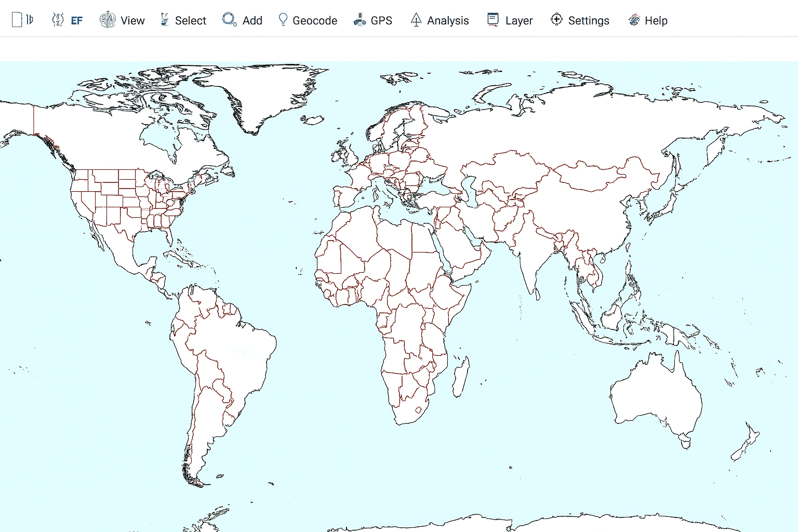Click the narrow icon beside the document icon
The image size is (798, 532).
point(30,20)
